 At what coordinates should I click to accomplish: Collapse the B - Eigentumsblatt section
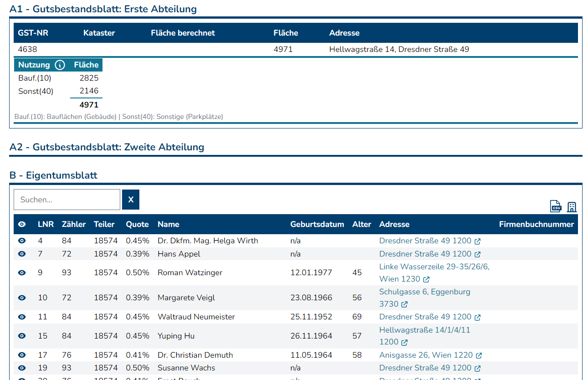(53, 175)
